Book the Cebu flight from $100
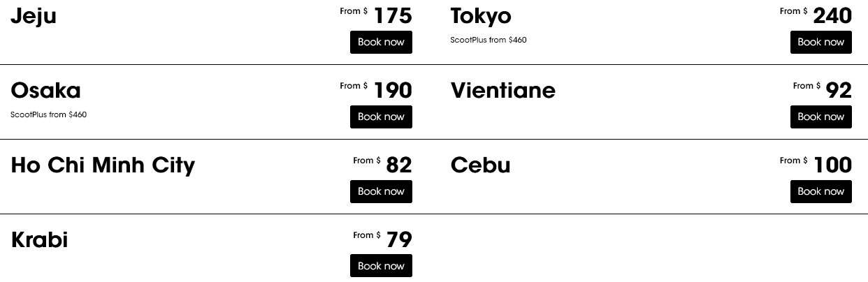The height and width of the screenshot is (282, 868). 820,191
